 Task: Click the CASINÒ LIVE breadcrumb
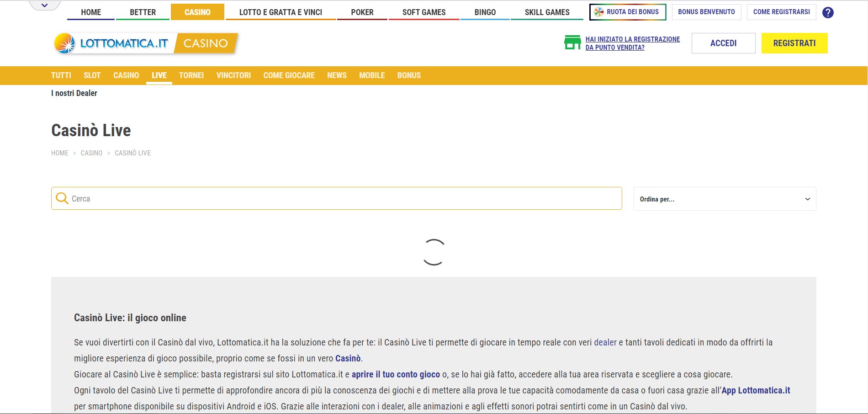tap(132, 153)
